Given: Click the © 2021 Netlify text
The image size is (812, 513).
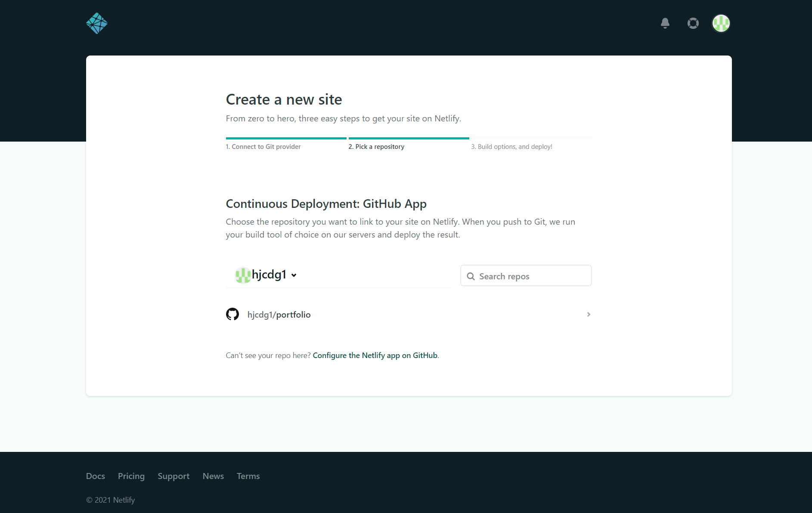Looking at the screenshot, I should coord(111,500).
